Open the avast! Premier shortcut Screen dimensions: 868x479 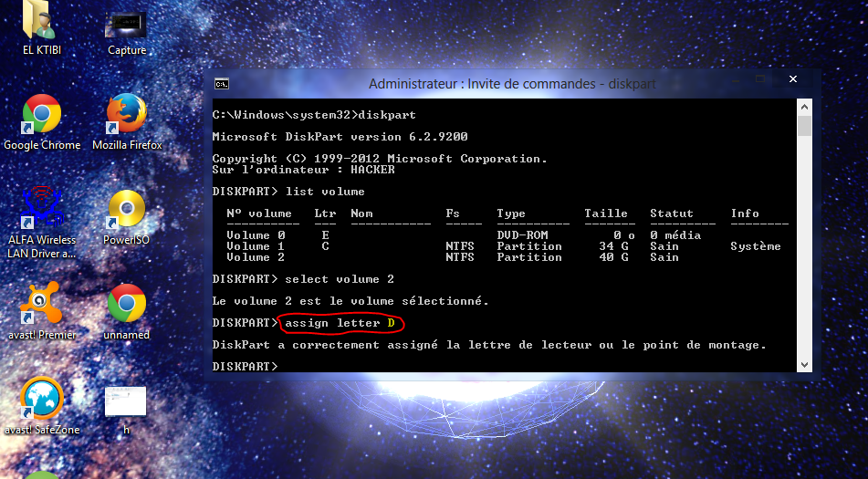(40, 303)
